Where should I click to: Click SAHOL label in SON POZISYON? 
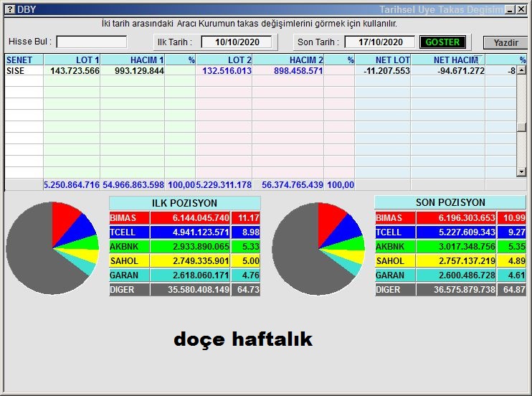click(395, 261)
